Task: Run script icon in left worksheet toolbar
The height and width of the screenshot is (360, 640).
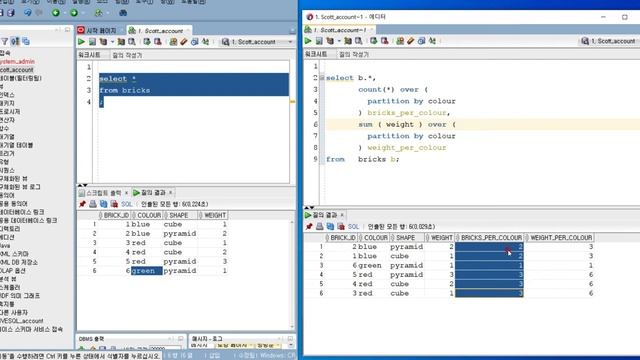Action: coord(93,42)
